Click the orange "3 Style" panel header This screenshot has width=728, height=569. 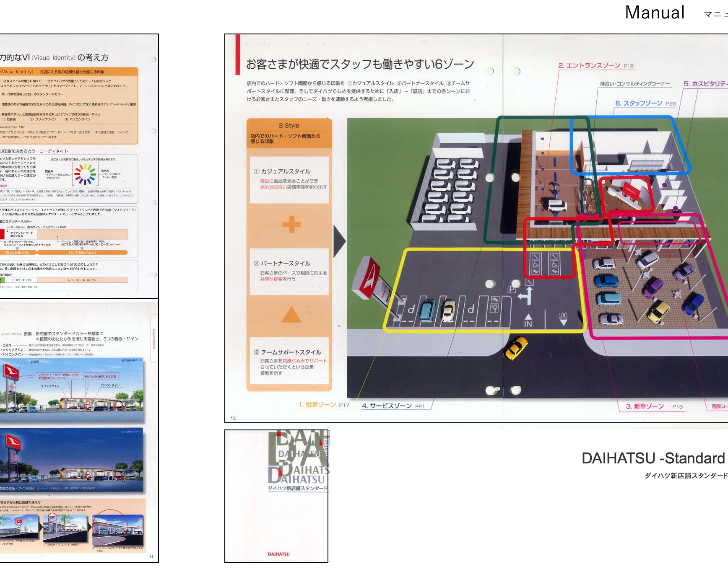289,133
